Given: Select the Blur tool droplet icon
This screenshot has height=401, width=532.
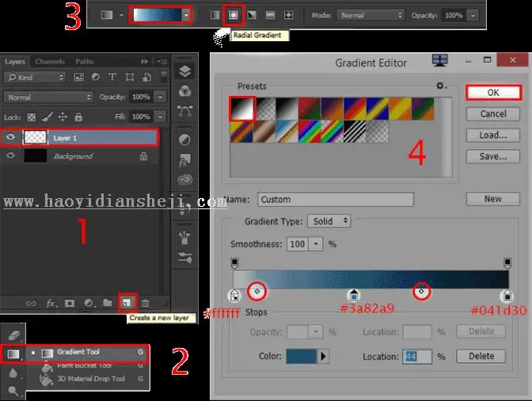Looking at the screenshot, I should coord(13,373).
